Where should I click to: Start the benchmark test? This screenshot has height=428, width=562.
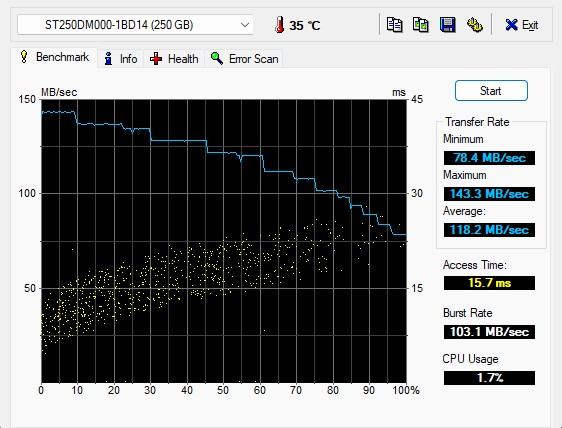coord(491,91)
